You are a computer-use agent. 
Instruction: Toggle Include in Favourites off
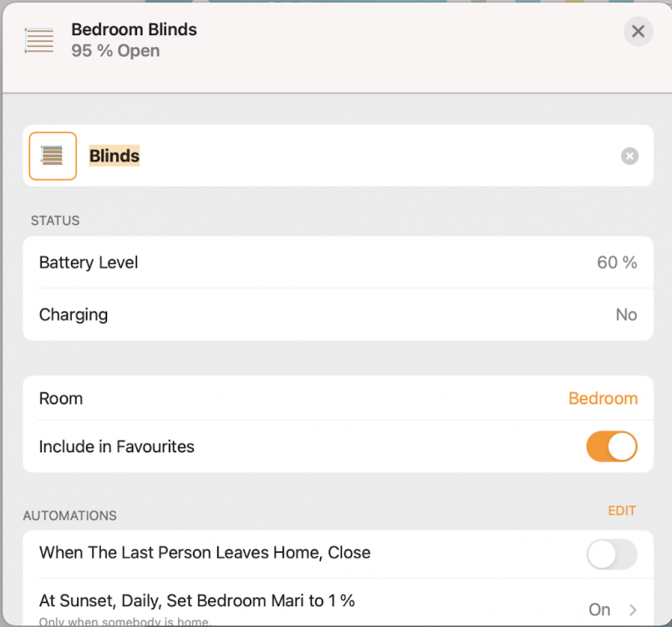pyautogui.click(x=612, y=446)
